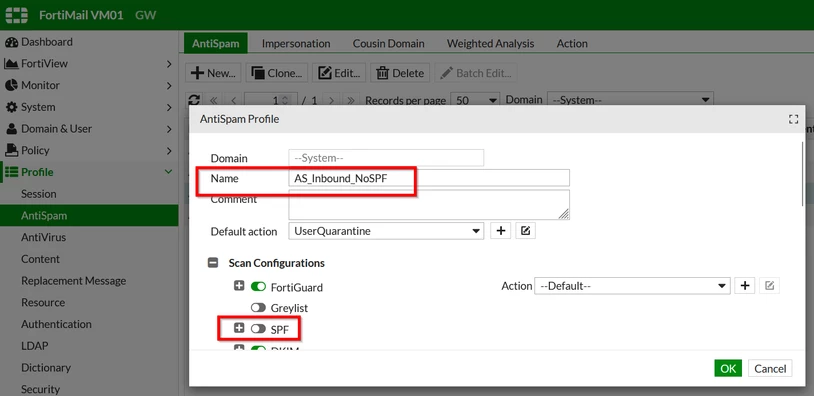Click the FortiMail logo icon
814x396 pixels.
point(17,15)
